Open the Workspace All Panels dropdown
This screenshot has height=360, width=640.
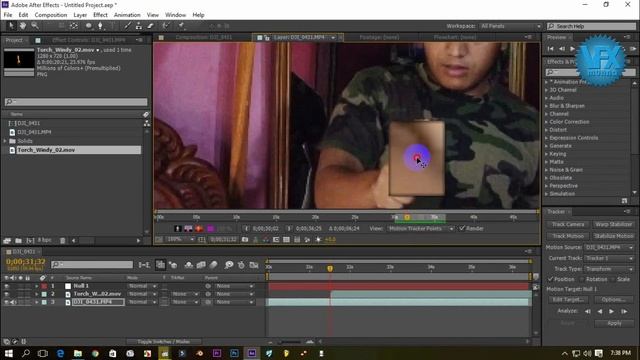pos(510,26)
